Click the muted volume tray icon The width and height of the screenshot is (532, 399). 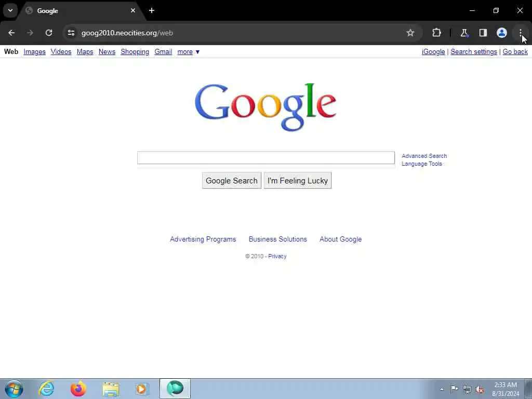(x=480, y=389)
